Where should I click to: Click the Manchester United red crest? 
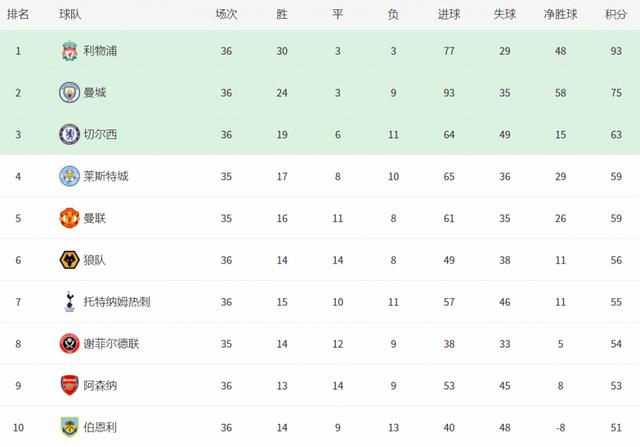(x=69, y=218)
